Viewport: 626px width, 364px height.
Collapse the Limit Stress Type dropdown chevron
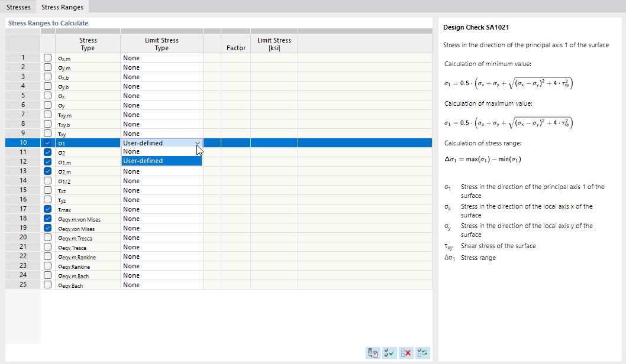197,142
